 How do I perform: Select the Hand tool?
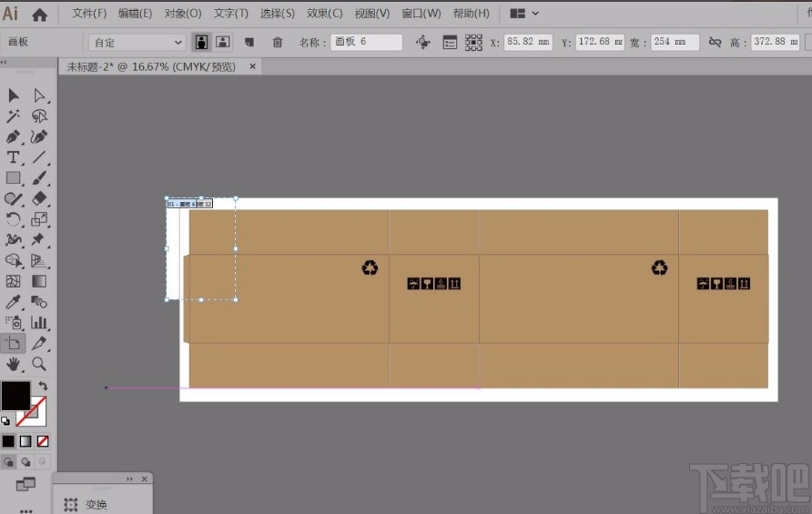(x=14, y=364)
